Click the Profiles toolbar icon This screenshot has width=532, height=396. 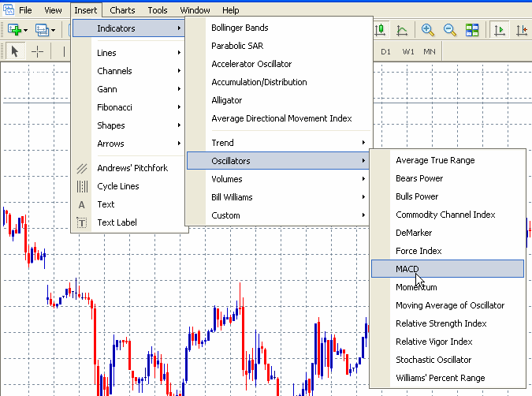(42, 30)
